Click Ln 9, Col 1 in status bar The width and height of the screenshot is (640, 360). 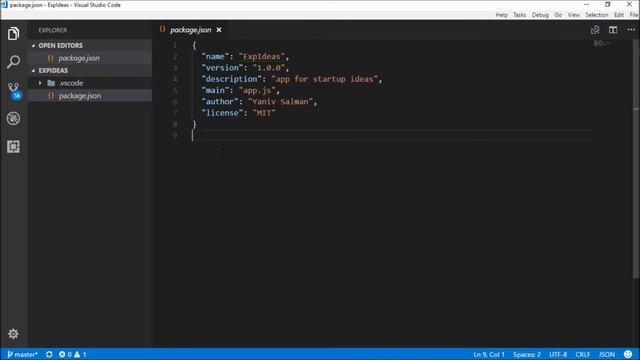point(489,354)
